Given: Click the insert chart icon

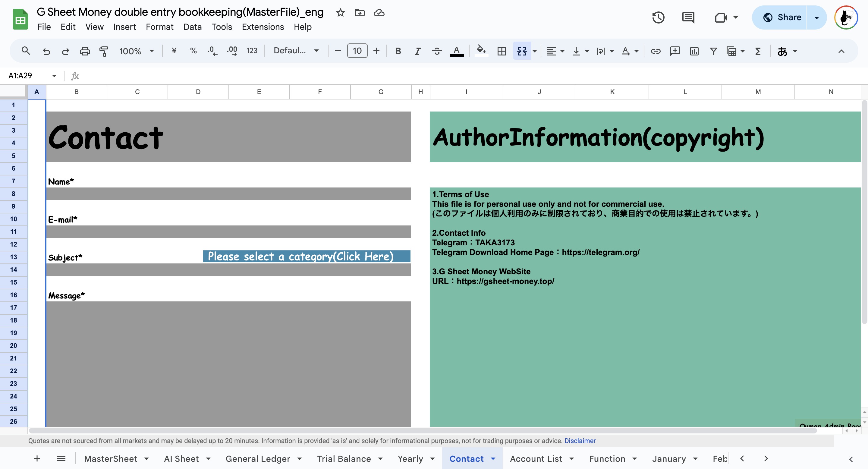Looking at the screenshot, I should click(694, 51).
